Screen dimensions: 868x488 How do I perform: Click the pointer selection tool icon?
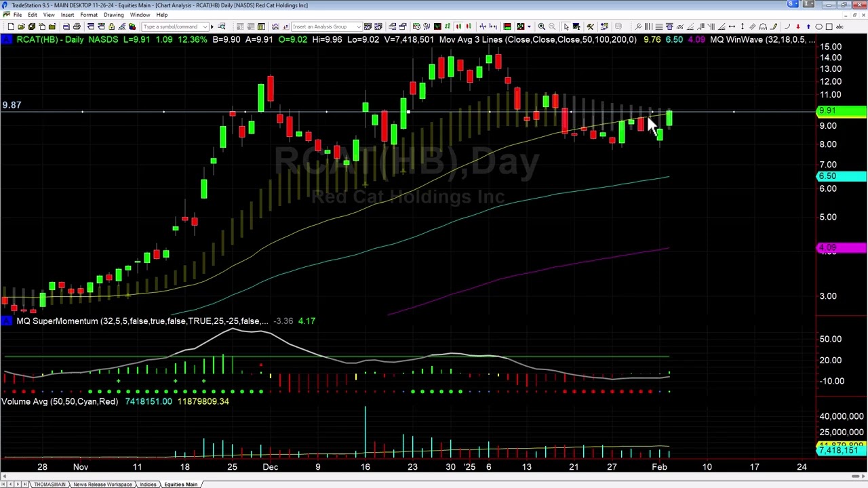pos(567,26)
